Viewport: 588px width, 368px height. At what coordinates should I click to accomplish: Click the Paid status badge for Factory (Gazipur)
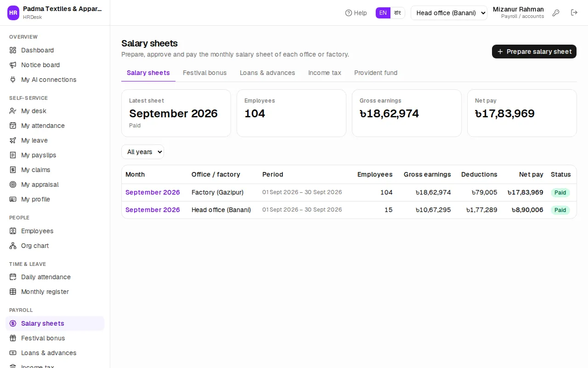560,193
